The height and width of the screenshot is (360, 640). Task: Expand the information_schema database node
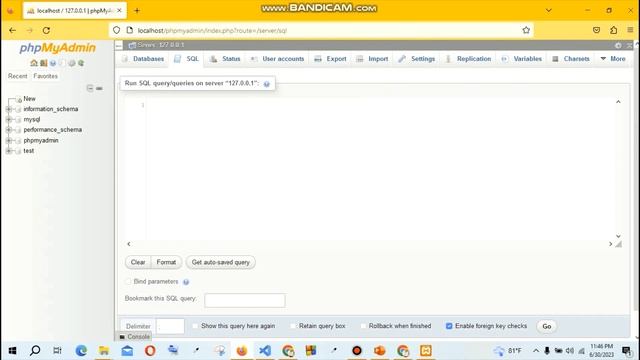9,109
